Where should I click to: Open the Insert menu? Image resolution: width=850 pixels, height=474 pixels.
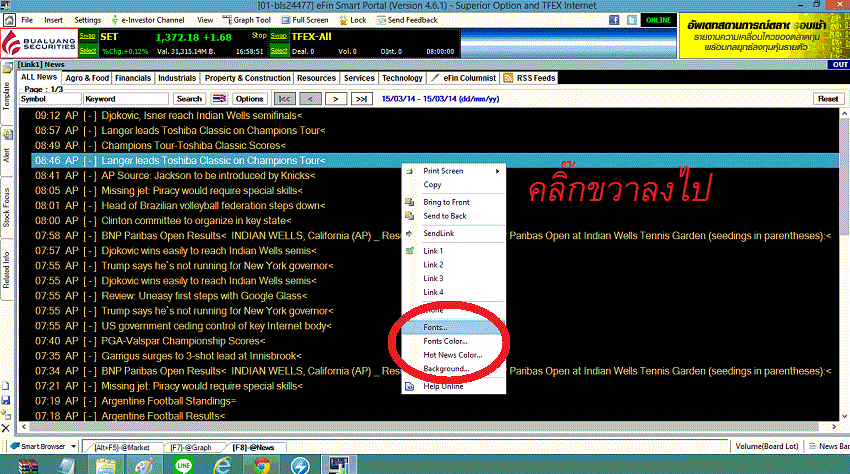[53, 20]
